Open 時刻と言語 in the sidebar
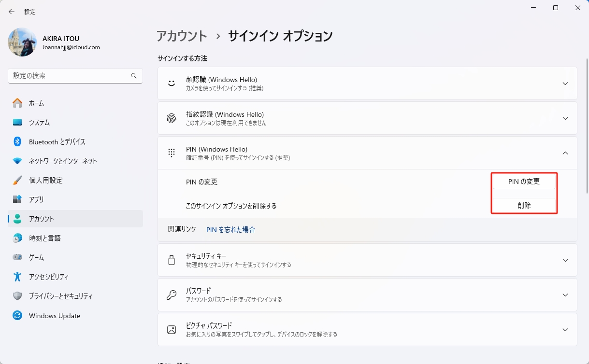Screen dimensions: 589x364 [44, 238]
